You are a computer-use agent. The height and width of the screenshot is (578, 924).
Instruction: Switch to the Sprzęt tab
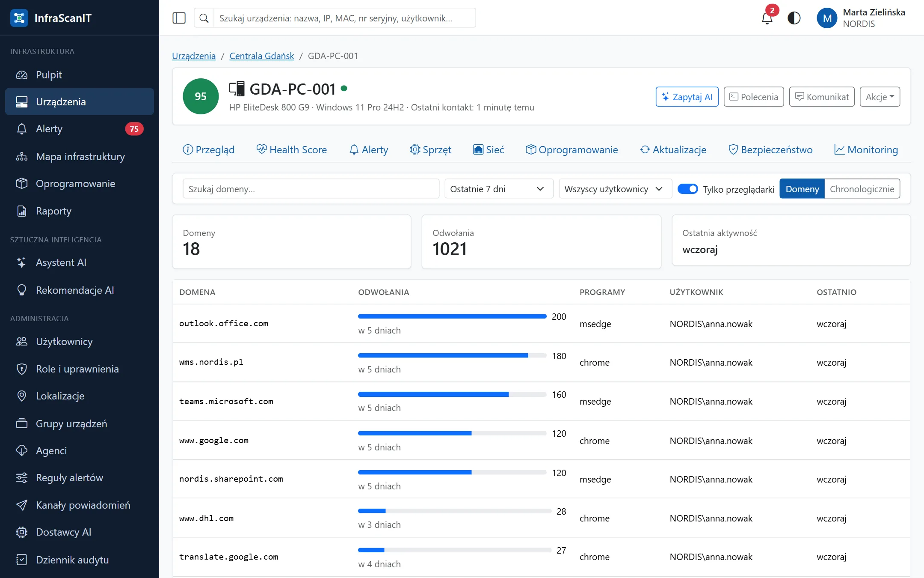pos(430,150)
